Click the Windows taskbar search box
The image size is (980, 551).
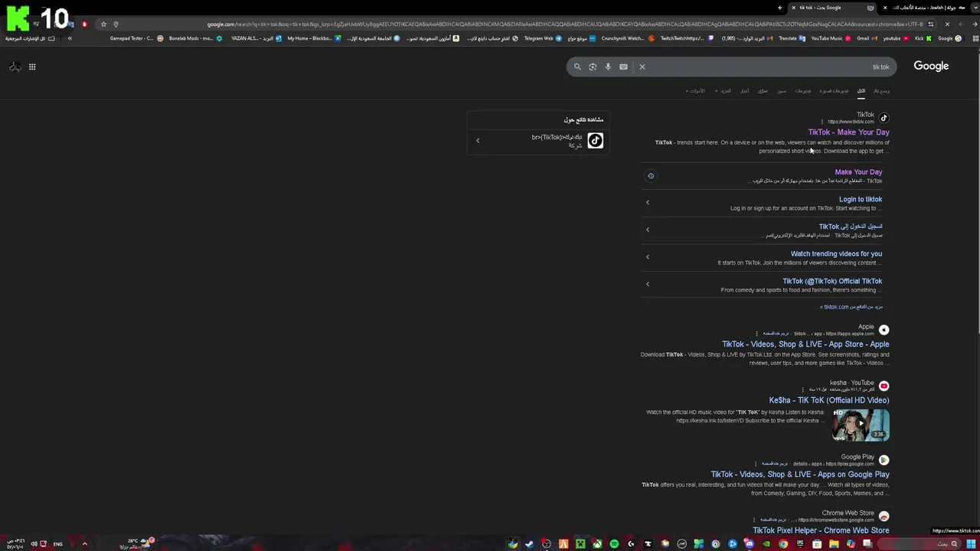click(x=919, y=544)
